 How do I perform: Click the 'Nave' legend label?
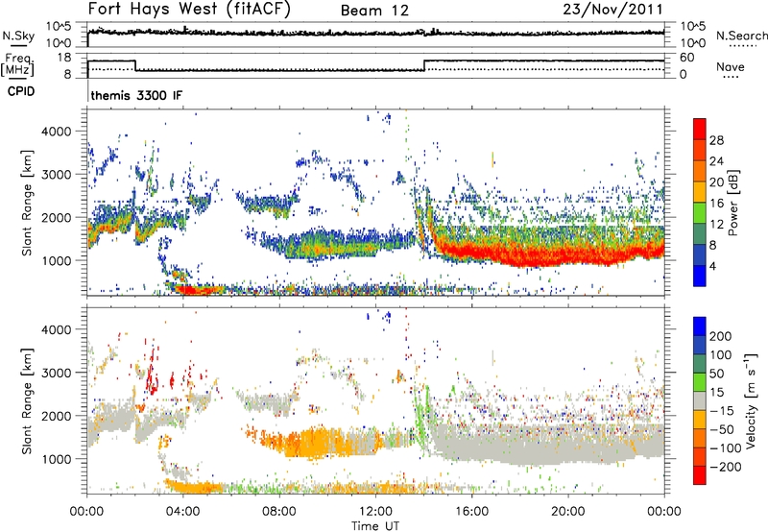click(x=731, y=66)
